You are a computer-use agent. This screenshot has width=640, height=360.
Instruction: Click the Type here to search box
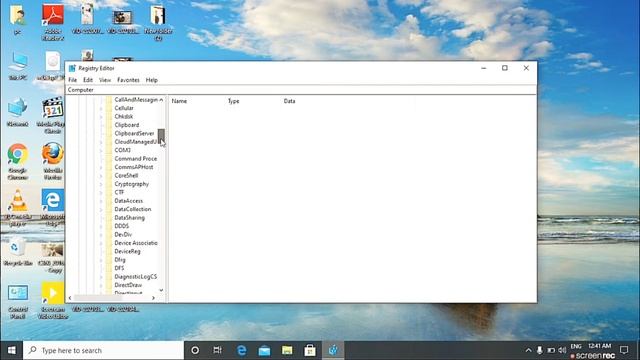pos(103,350)
